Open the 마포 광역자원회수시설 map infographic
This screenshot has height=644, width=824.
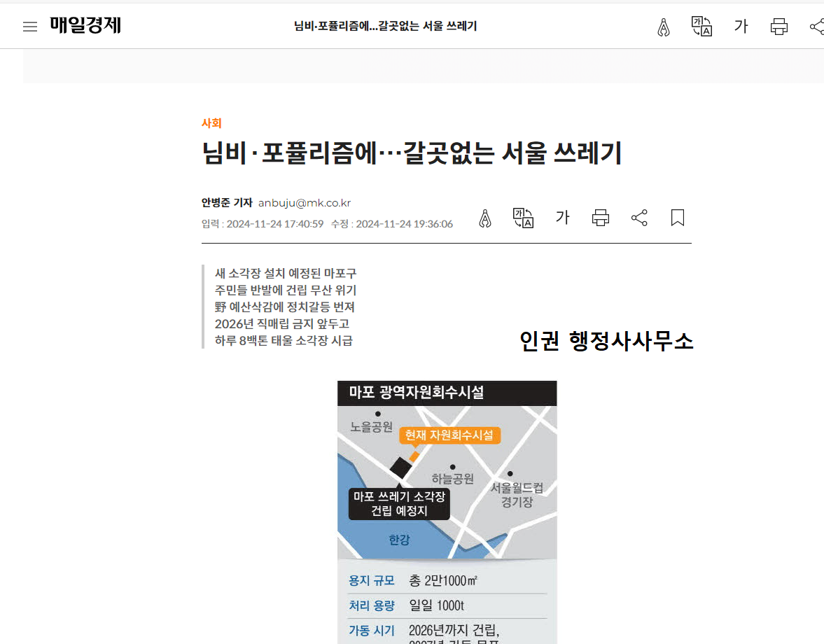(447, 512)
